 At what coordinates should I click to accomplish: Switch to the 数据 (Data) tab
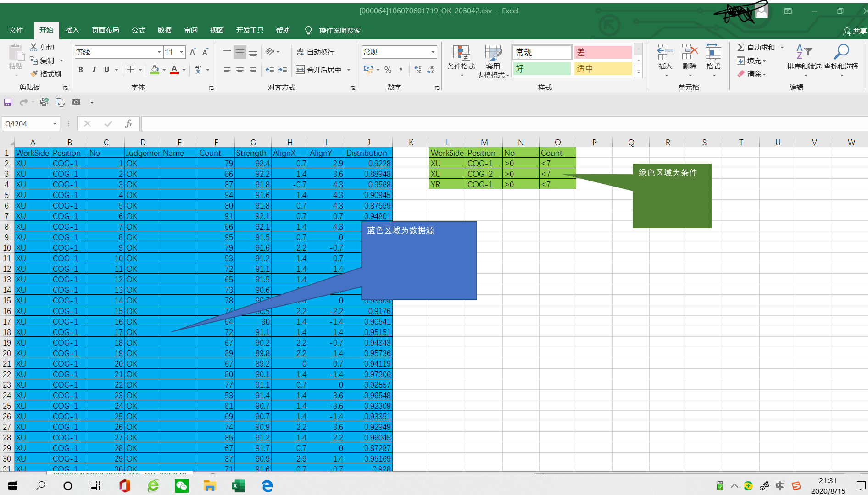[165, 30]
